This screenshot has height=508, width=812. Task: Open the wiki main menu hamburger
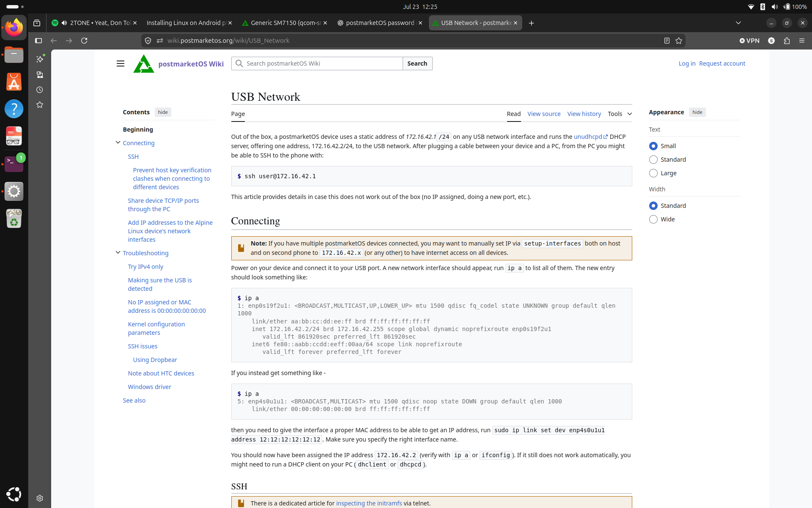click(121, 63)
